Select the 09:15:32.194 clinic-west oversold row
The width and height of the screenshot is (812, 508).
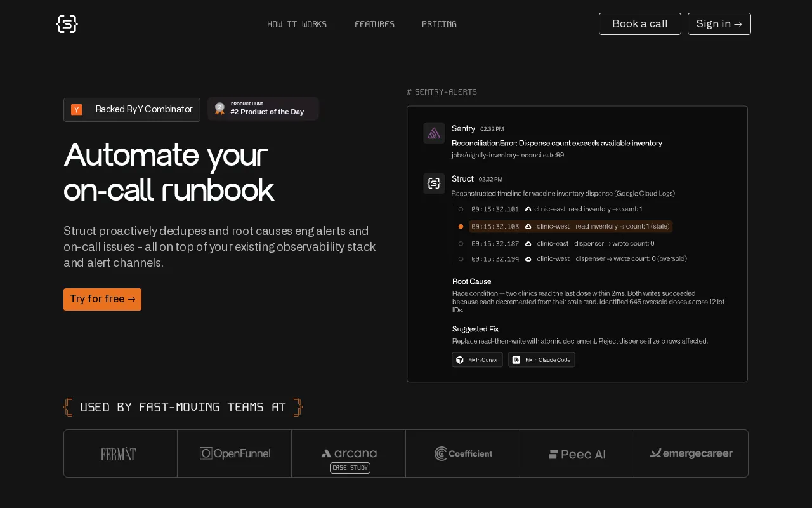click(573, 258)
